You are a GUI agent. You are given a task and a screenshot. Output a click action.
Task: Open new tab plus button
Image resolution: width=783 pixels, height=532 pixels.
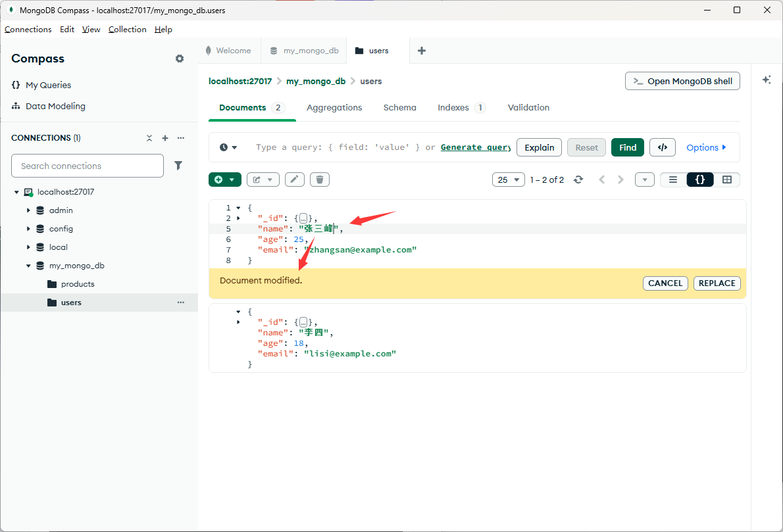[x=422, y=51]
